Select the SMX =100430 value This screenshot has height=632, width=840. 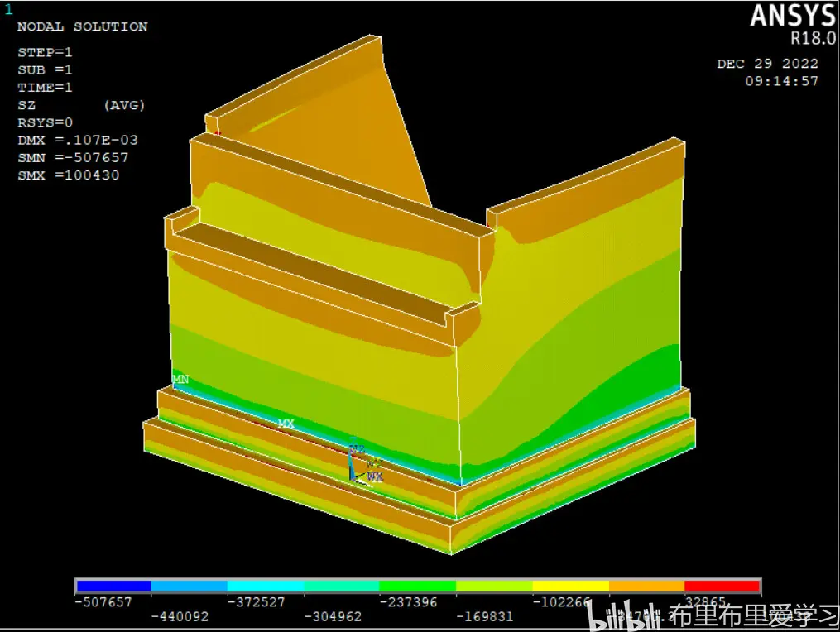click(69, 175)
